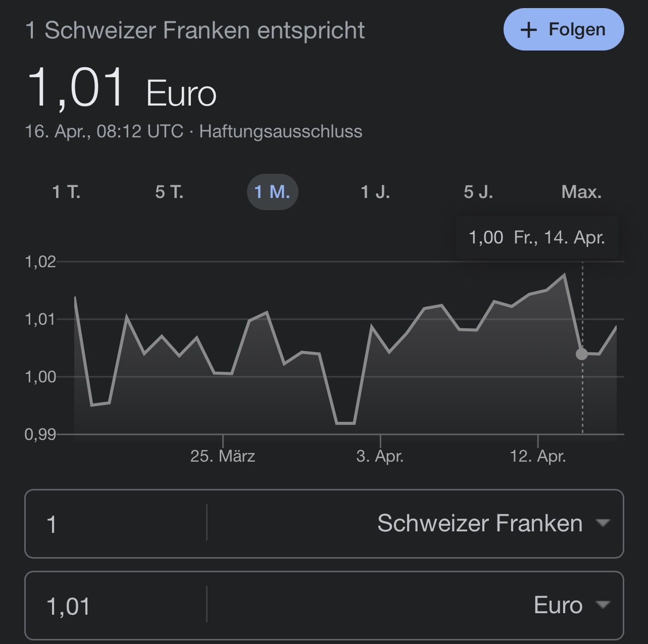This screenshot has width=648, height=644.
Task: Select the 1 M. time range
Action: tap(273, 192)
